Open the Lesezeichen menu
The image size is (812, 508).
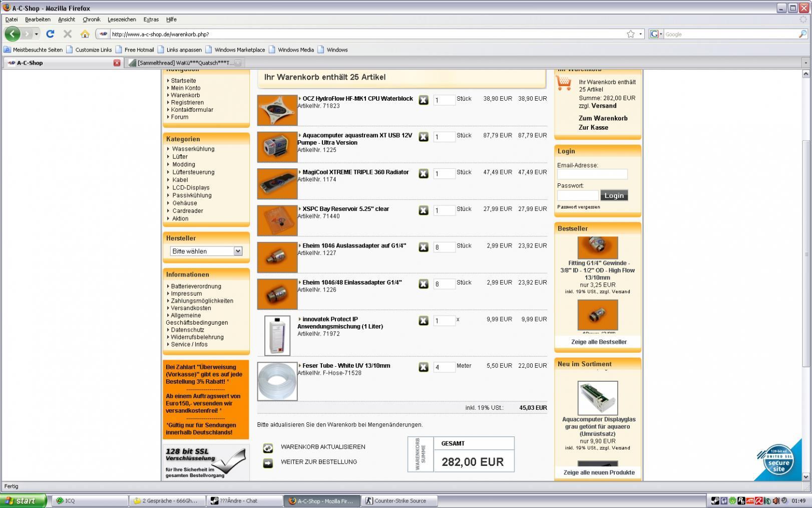(122, 20)
